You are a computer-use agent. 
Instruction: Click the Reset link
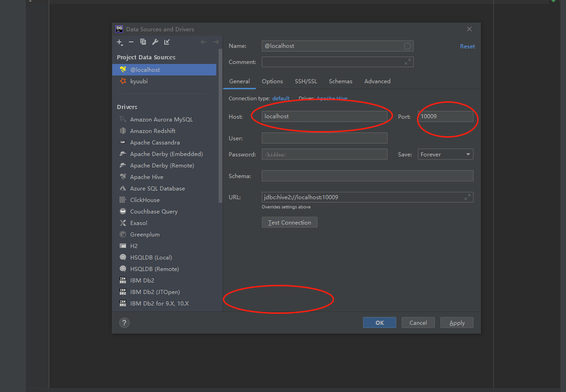point(467,46)
